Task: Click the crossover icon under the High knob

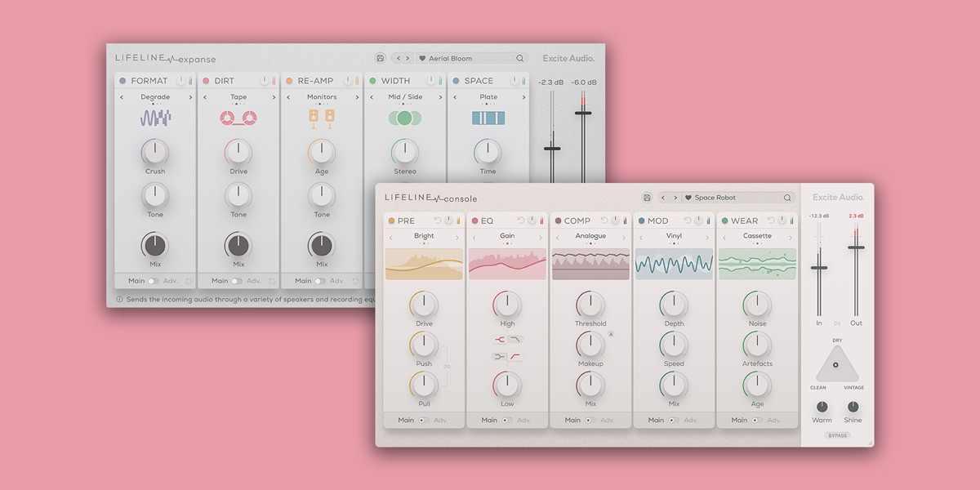Action: (499, 340)
